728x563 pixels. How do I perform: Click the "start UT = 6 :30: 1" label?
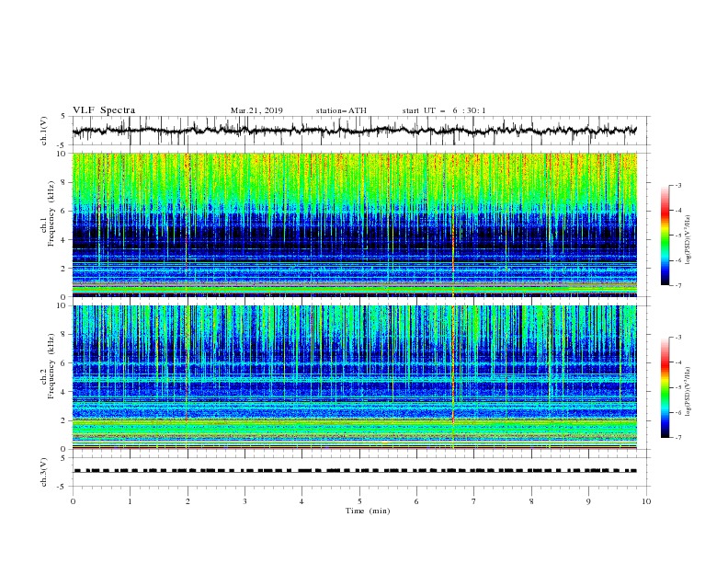(x=444, y=110)
